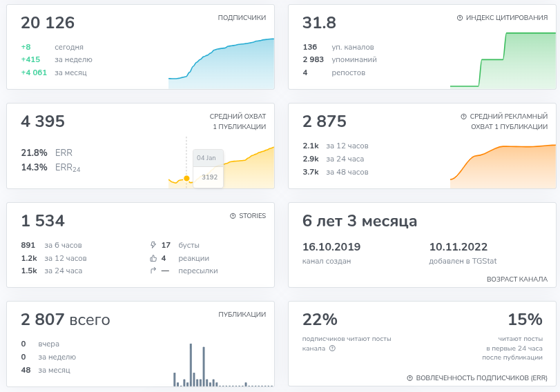Click the lightning bolt boosts icon

point(153,245)
